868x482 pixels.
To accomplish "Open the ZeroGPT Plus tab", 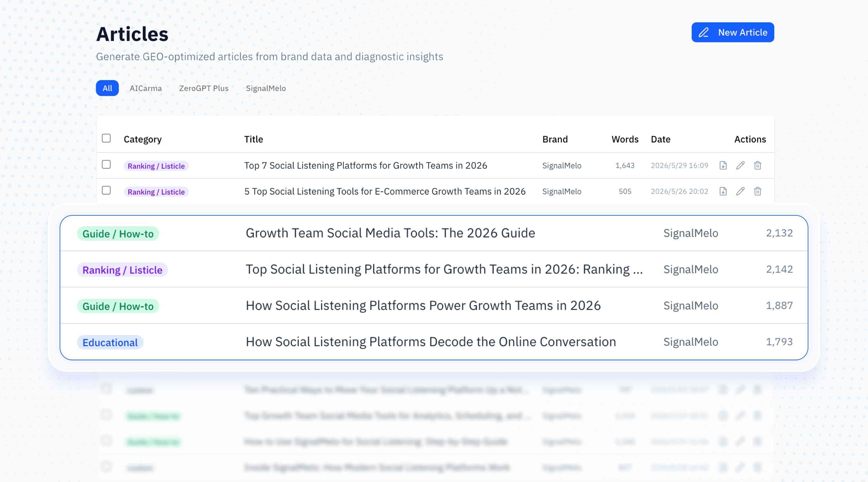I will tap(204, 88).
